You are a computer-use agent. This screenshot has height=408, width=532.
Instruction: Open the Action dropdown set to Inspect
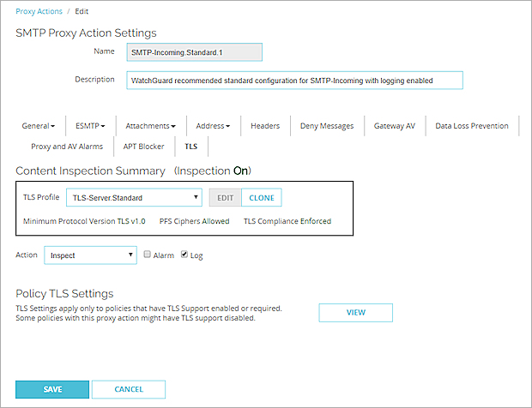89,255
